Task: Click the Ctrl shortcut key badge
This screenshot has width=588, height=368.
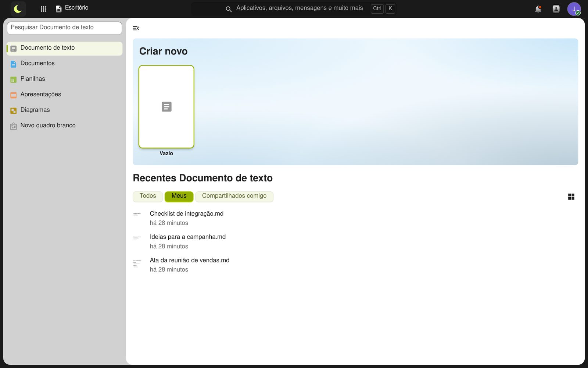Action: [377, 8]
